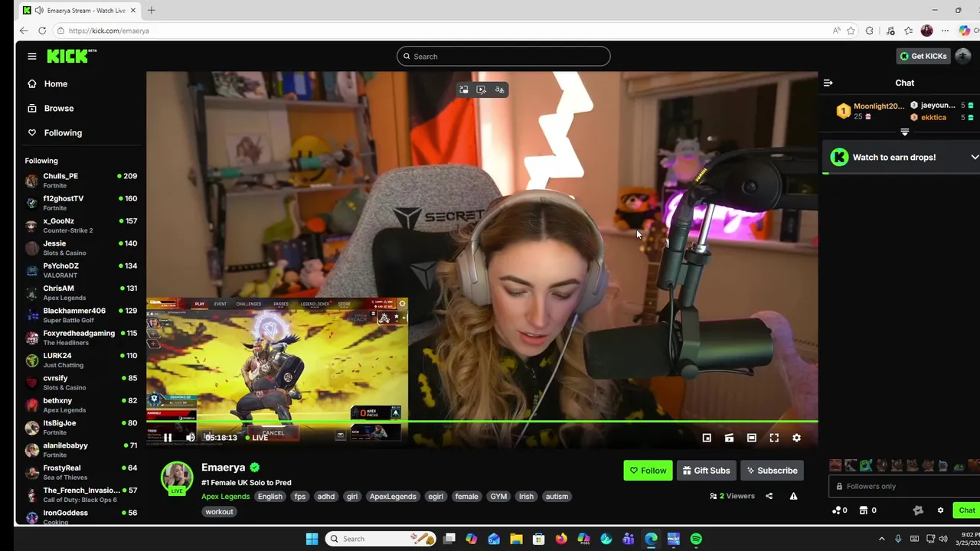Open Emaerya's profile avatar

[177, 477]
